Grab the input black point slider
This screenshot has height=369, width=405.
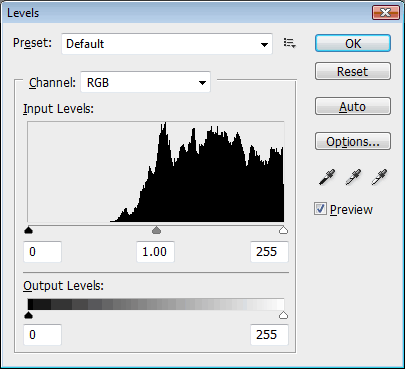[29, 230]
